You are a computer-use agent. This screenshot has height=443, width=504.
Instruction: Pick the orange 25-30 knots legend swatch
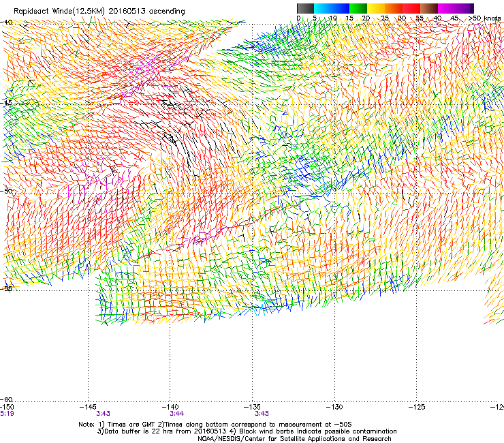click(394, 8)
